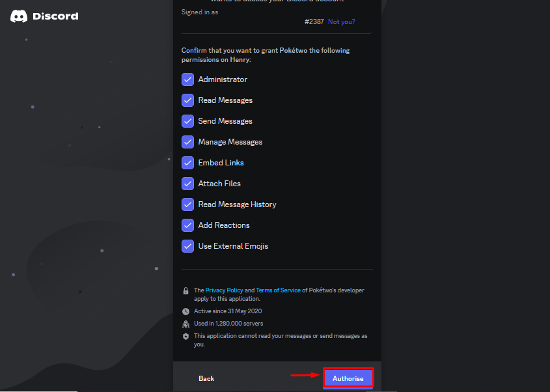Click the clock icon next to Active since
The image size is (550, 392).
[186, 311]
